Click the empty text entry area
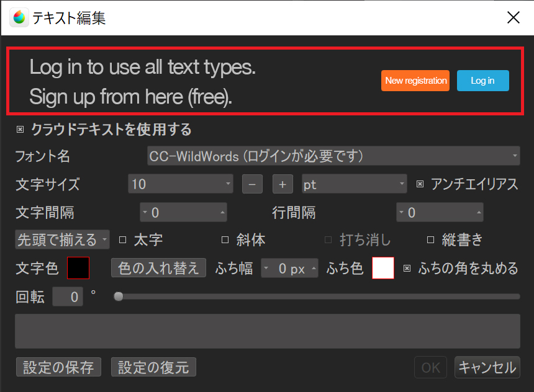This screenshot has width=534, height=392. pyautogui.click(x=267, y=331)
